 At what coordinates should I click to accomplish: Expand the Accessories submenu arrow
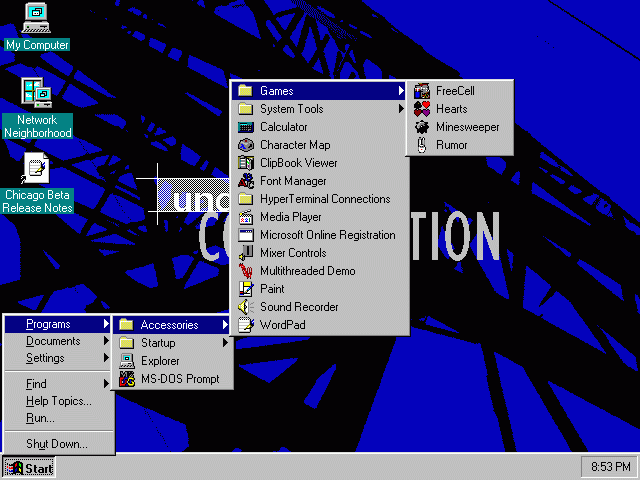tap(225, 324)
